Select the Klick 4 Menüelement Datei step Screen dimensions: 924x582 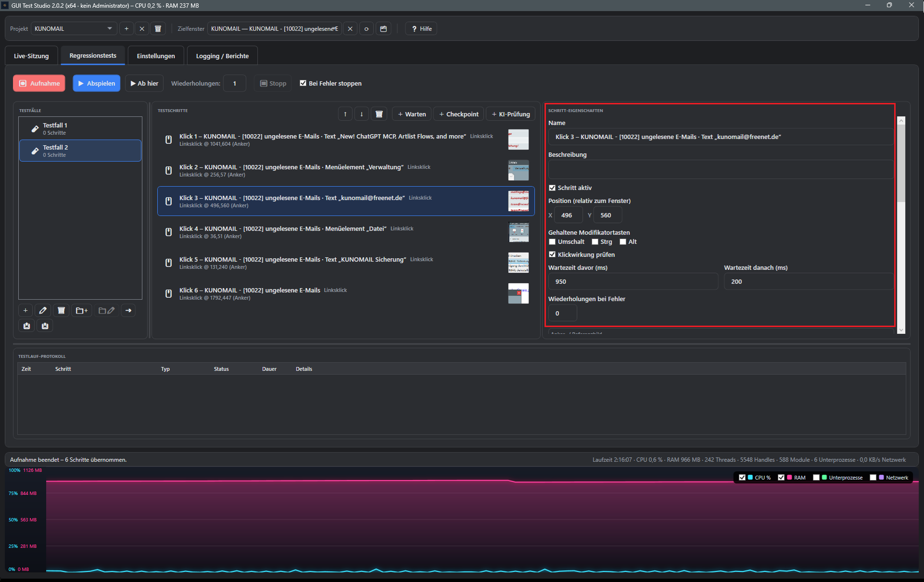click(346, 232)
